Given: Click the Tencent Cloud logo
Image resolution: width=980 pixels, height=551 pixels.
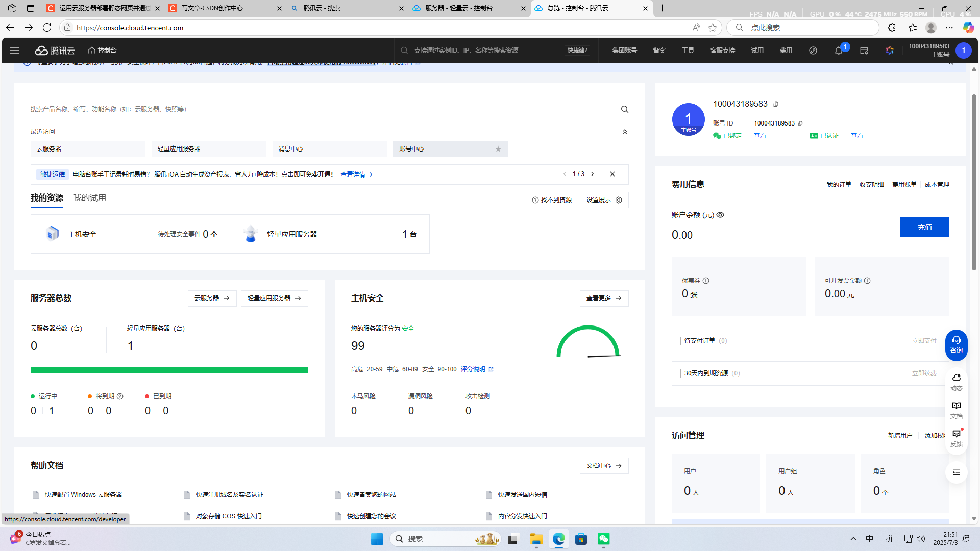Looking at the screenshot, I should (x=55, y=51).
